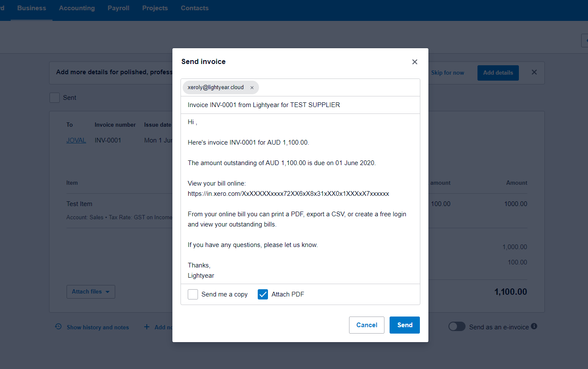Show history and notes
The height and width of the screenshot is (369, 588).
[x=98, y=327]
